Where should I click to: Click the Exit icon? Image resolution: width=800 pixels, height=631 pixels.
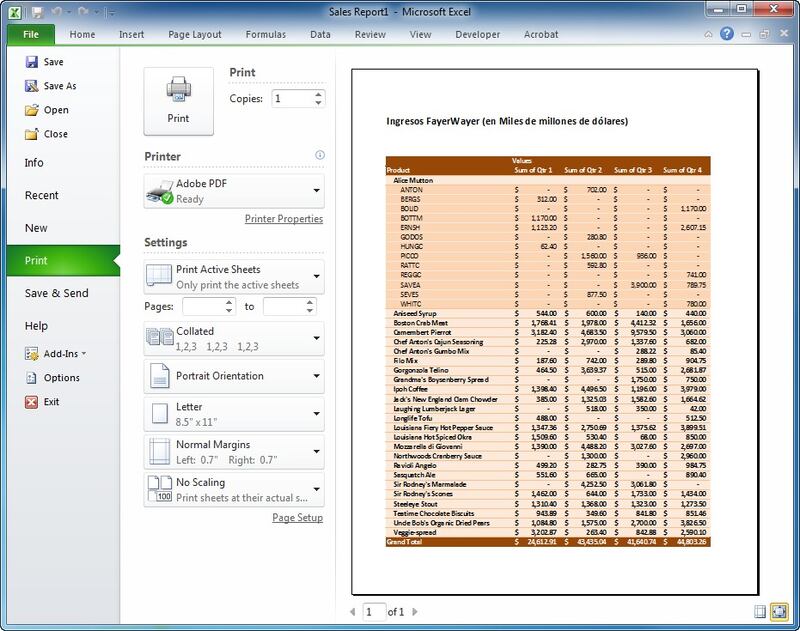31,402
